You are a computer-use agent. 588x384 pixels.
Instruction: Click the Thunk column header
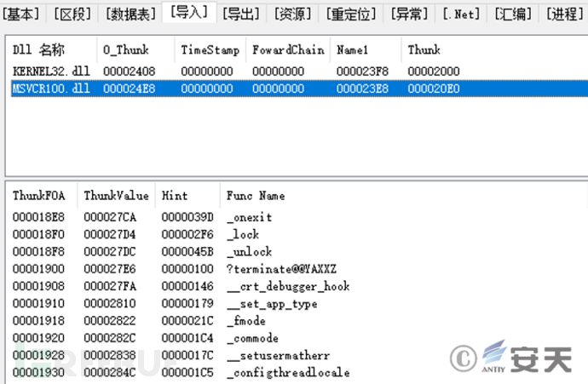[424, 49]
